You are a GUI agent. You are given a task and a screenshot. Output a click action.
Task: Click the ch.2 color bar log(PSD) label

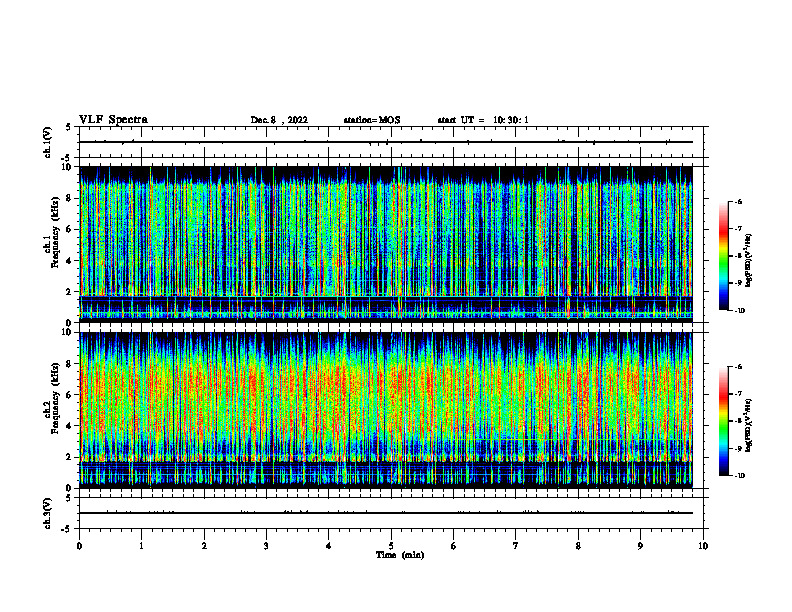pyautogui.click(x=749, y=425)
